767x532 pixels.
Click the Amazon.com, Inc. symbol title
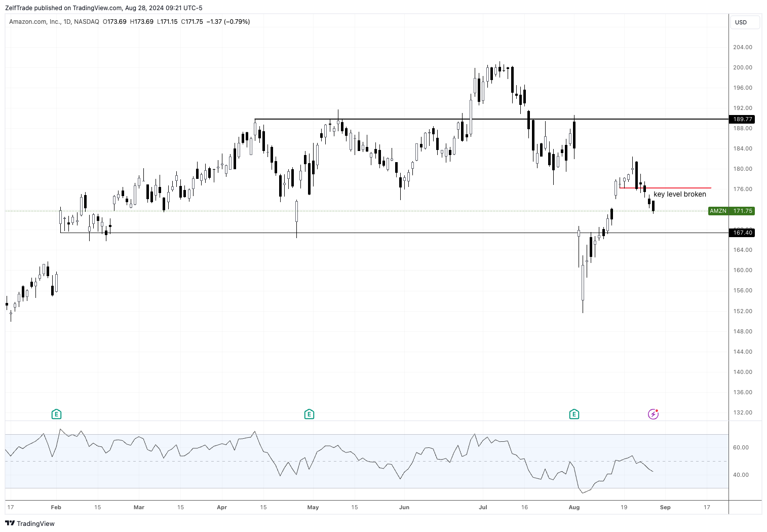(35, 22)
